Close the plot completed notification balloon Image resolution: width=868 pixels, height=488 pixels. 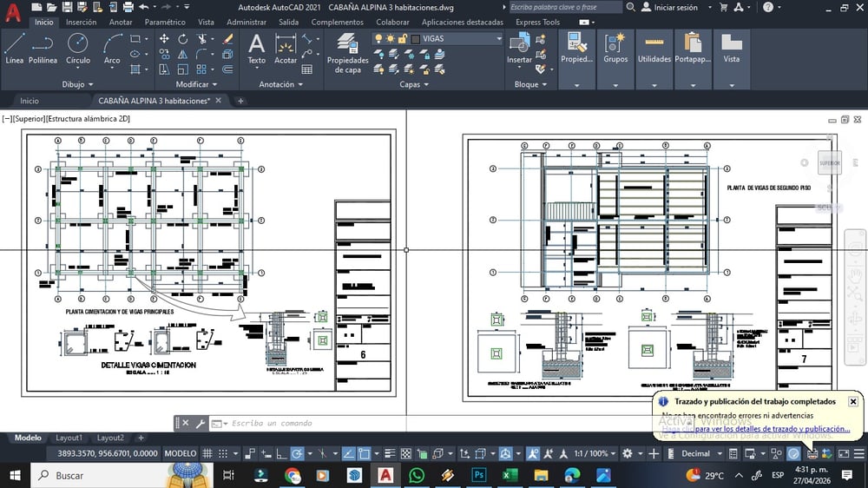click(x=853, y=401)
